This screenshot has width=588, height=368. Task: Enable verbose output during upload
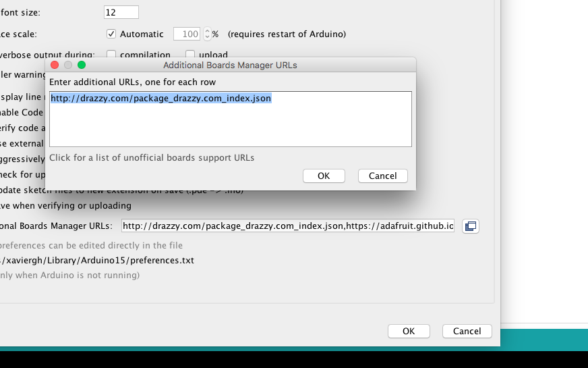click(x=190, y=55)
